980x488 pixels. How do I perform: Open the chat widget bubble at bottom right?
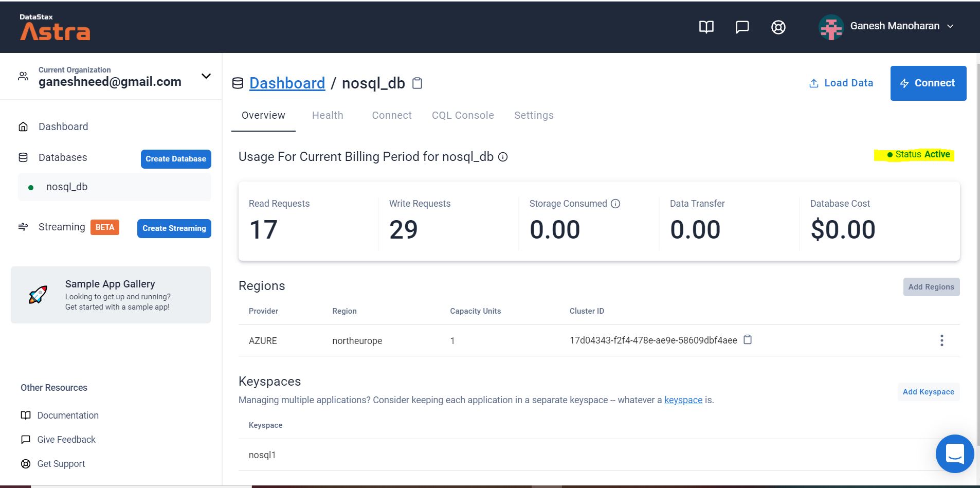coord(954,454)
